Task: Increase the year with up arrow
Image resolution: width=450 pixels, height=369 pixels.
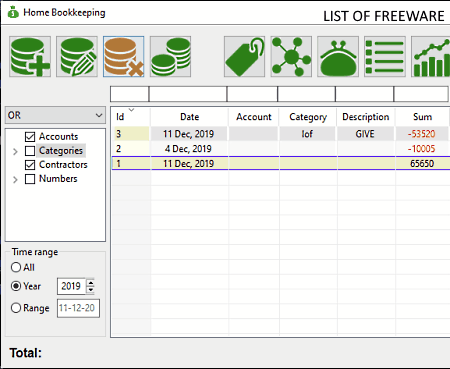Action: 90,283
